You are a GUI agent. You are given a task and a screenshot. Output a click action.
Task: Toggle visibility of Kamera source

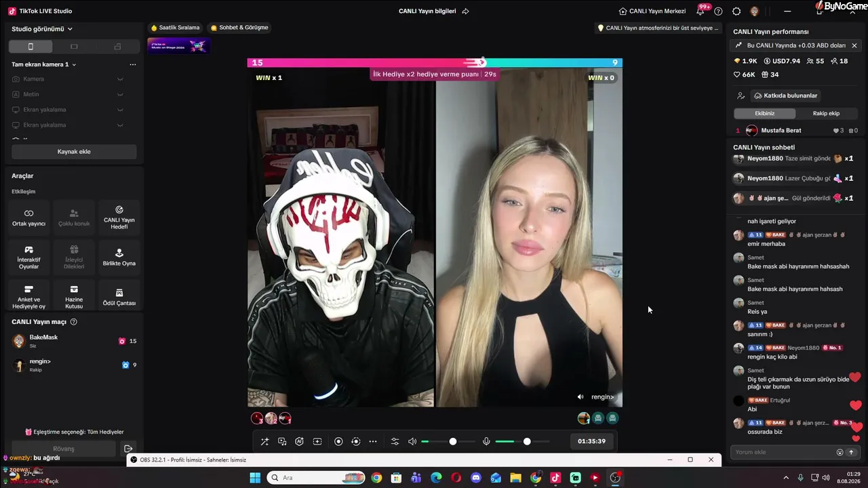[120, 79]
